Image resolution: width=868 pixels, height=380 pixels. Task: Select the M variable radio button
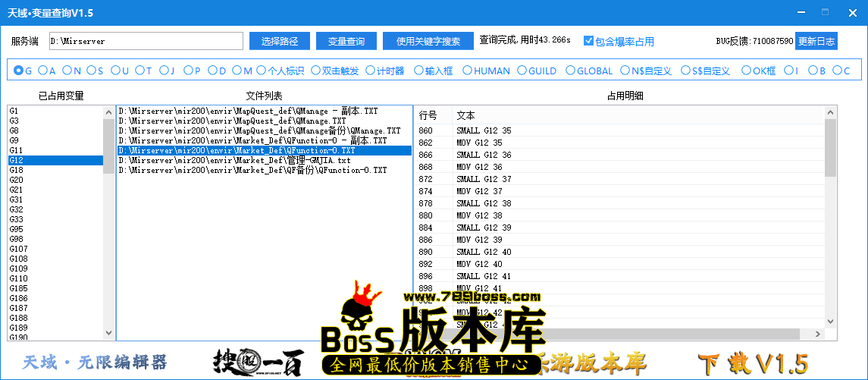[243, 71]
